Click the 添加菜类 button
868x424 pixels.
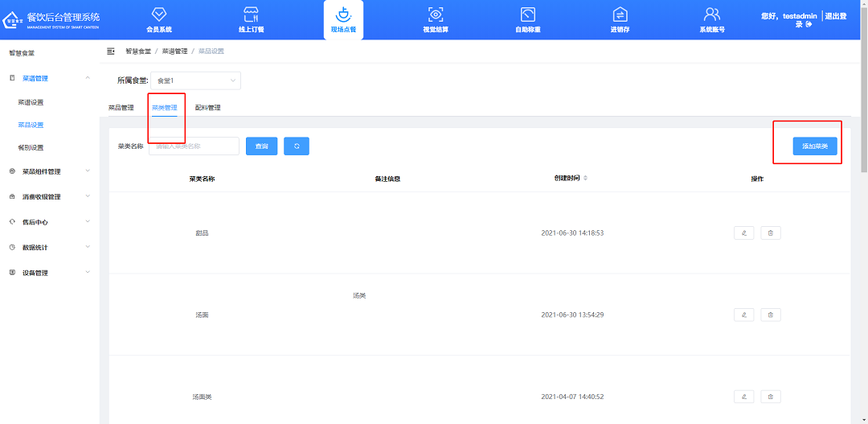[815, 146]
